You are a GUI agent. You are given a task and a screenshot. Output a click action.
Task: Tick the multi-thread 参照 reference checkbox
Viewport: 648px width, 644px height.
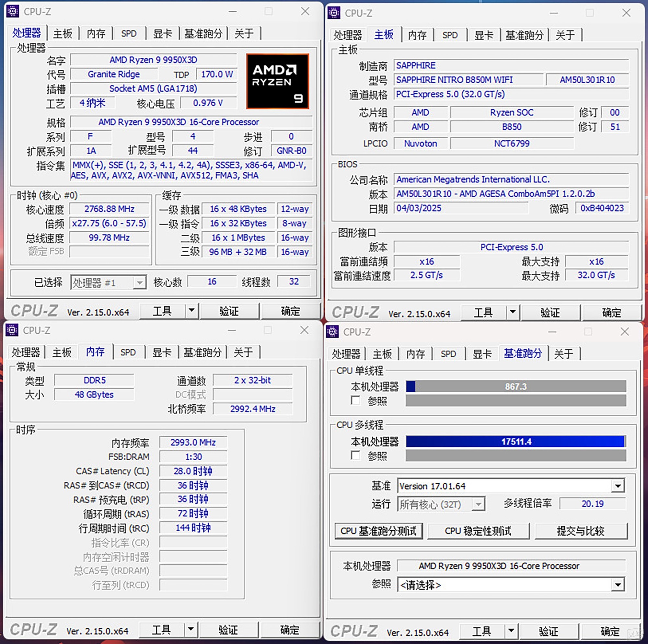click(x=355, y=455)
